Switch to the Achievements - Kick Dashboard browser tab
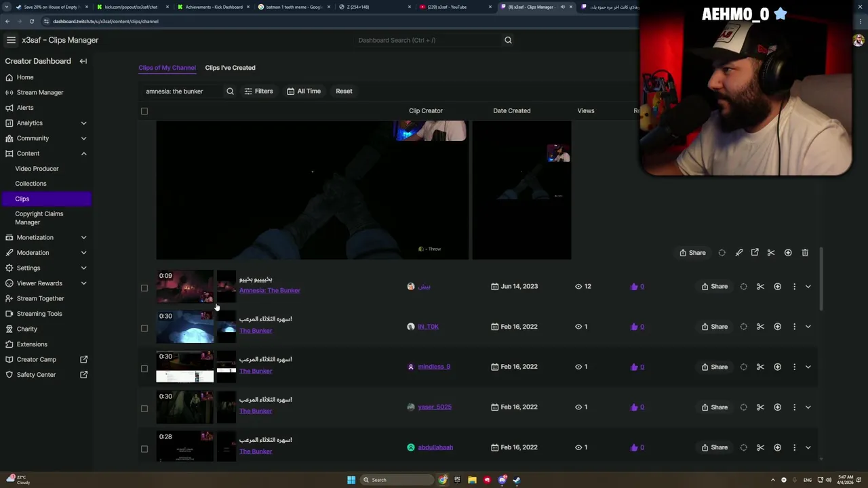This screenshot has height=488, width=868. click(214, 7)
